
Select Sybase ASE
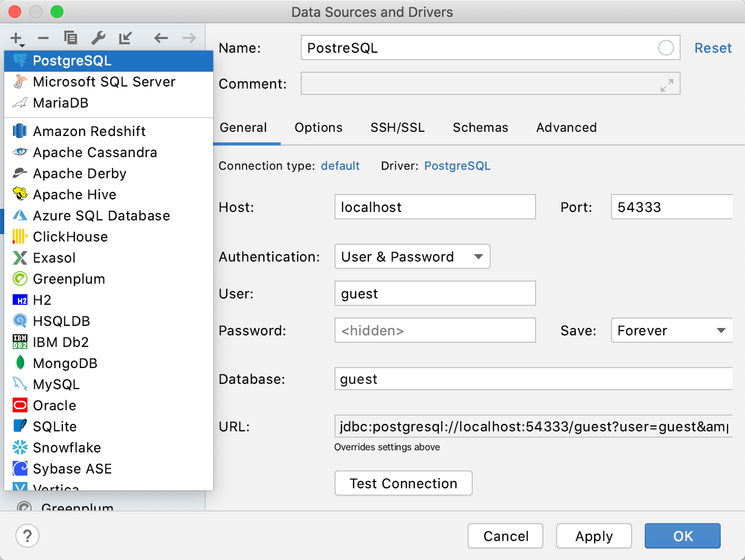109,469
